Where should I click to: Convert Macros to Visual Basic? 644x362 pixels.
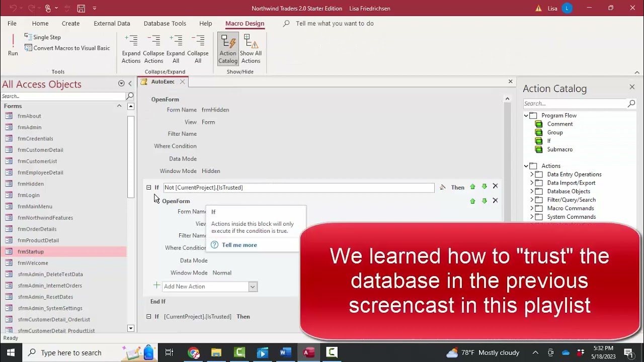(67, 48)
